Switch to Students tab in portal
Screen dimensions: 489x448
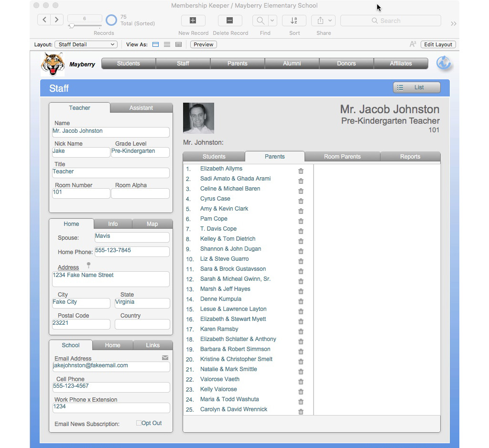pyautogui.click(x=214, y=157)
